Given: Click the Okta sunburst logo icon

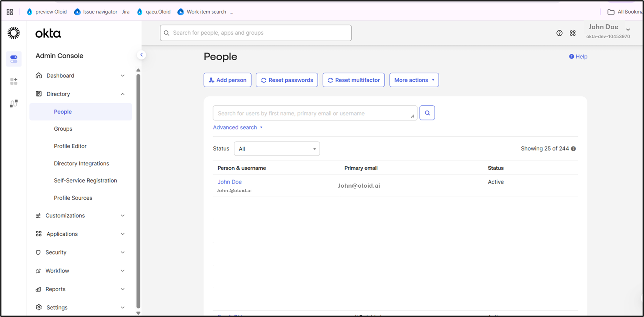Looking at the screenshot, I should 14,33.
